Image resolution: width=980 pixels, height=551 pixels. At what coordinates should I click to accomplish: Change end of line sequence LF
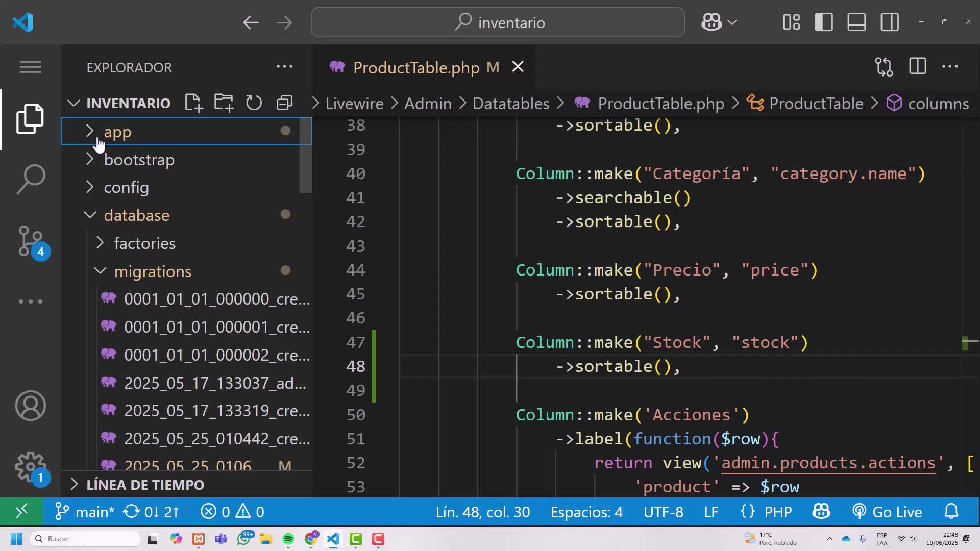click(711, 512)
